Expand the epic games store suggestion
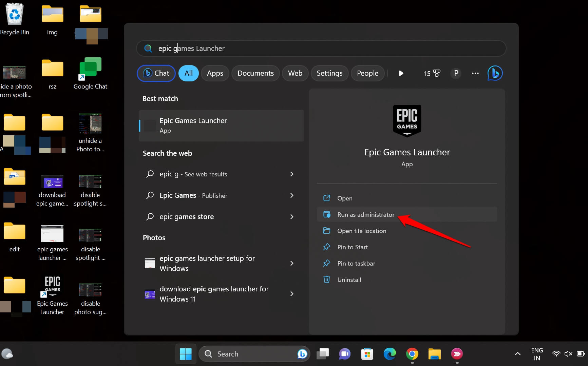The height and width of the screenshot is (366, 588). point(291,216)
